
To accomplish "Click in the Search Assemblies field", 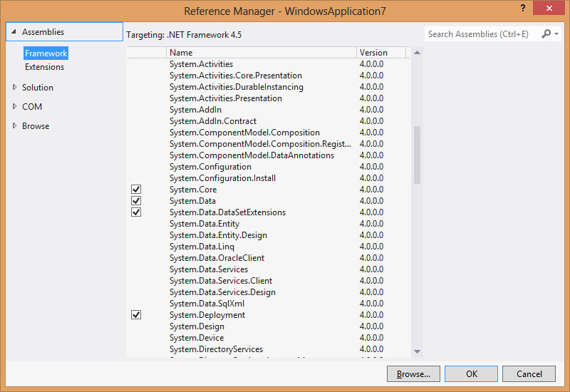I will 482,34.
